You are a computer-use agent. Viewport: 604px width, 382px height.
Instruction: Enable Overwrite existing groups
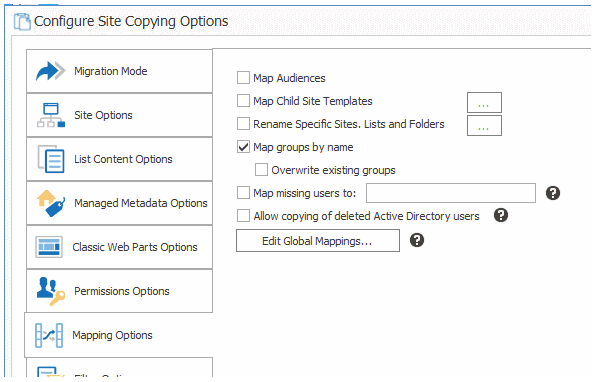[261, 169]
